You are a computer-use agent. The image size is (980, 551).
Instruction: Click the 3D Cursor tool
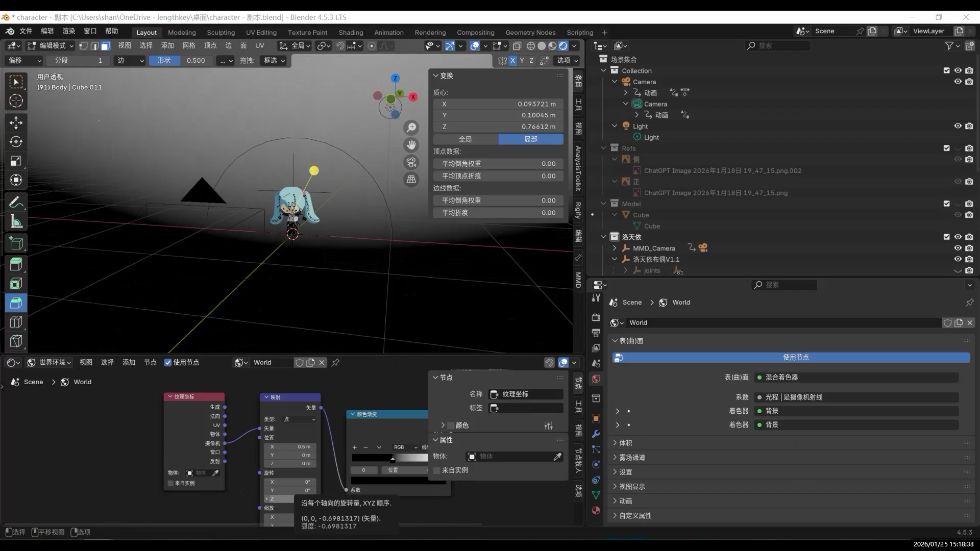click(x=16, y=101)
